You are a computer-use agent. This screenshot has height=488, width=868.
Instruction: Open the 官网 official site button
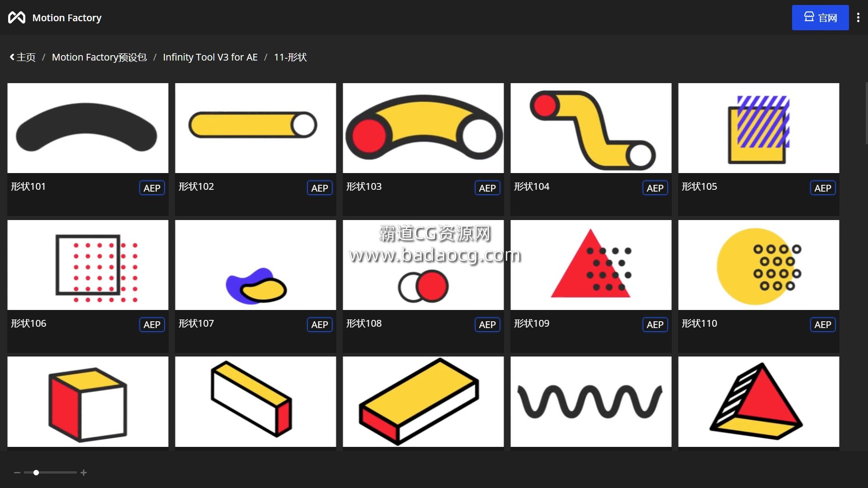click(820, 18)
